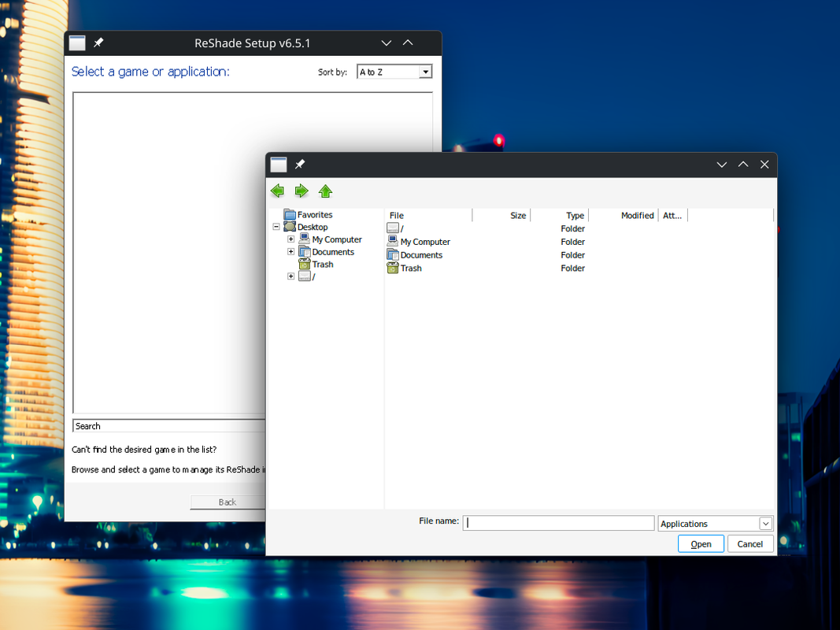
Task: Click Trash icon in file list
Action: point(393,267)
